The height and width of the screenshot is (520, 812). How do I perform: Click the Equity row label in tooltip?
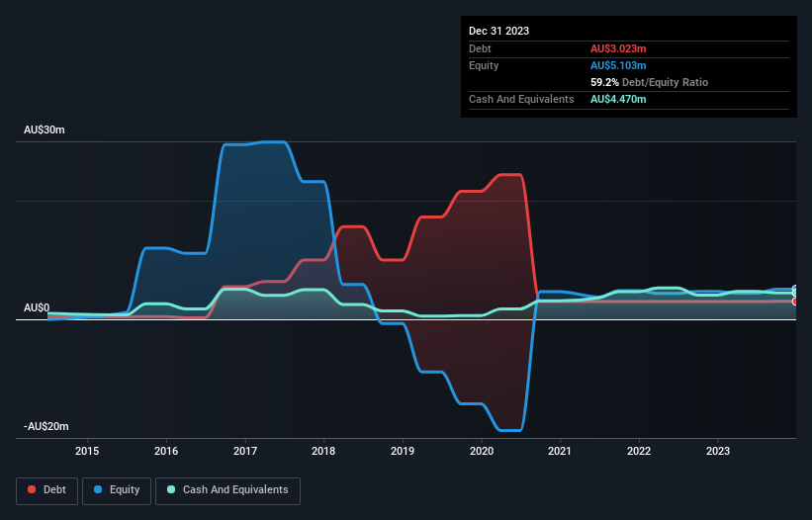484,65
